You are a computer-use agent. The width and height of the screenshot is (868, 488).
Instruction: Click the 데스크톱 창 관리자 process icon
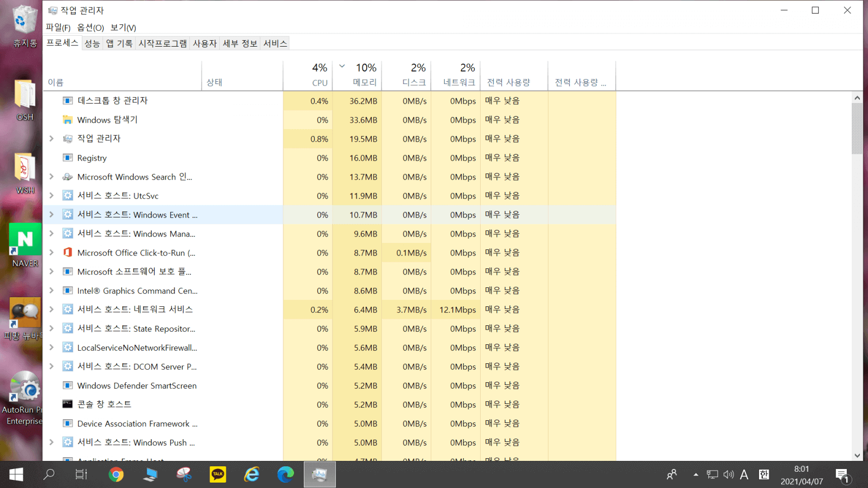pyautogui.click(x=68, y=101)
